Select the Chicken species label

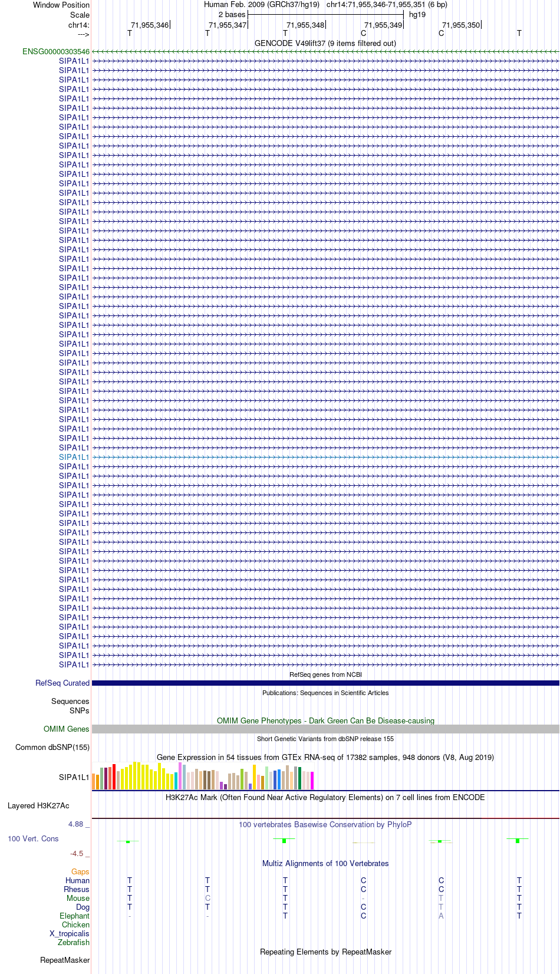(76, 925)
